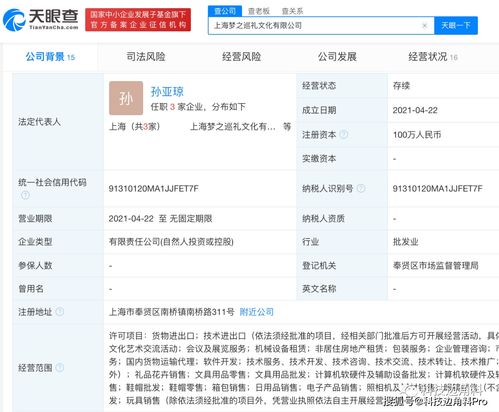Click the Tianyancha logo
Image resolution: width=499 pixels, height=412 pixels.
(40, 19)
